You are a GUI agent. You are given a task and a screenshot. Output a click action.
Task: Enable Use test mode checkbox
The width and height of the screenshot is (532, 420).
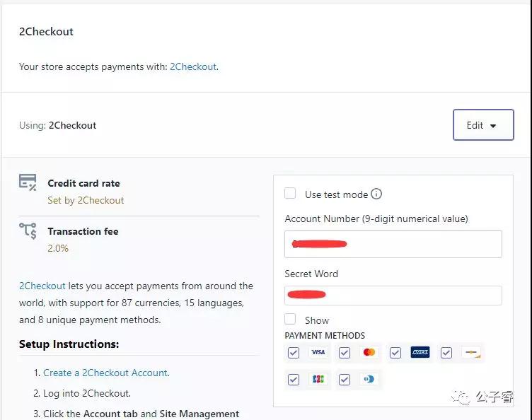pos(290,193)
